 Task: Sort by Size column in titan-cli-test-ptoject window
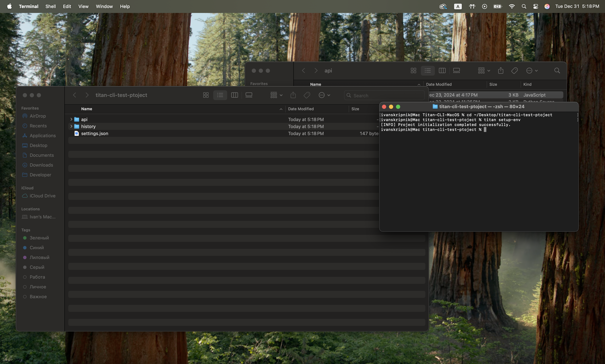point(355,109)
